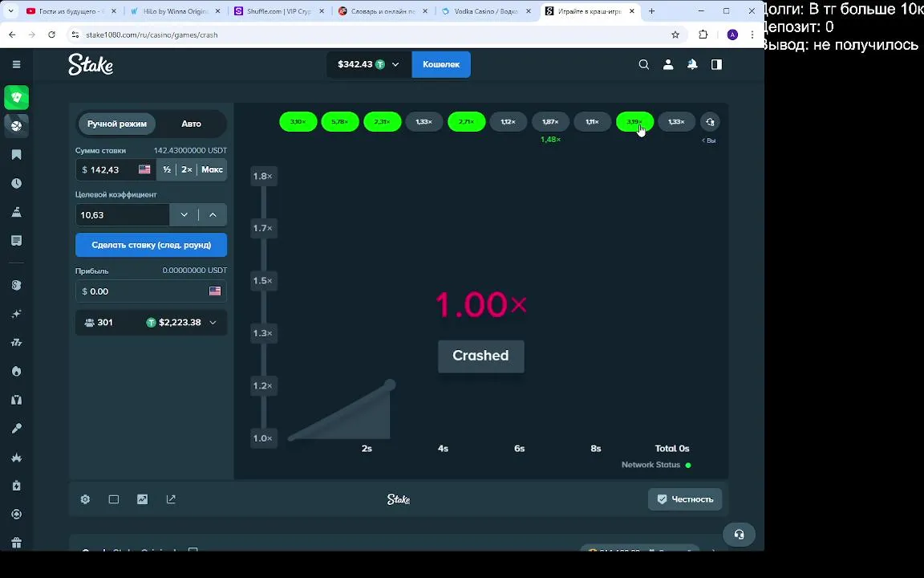
Task: Open the Chrome three-dot menu
Action: (752, 35)
